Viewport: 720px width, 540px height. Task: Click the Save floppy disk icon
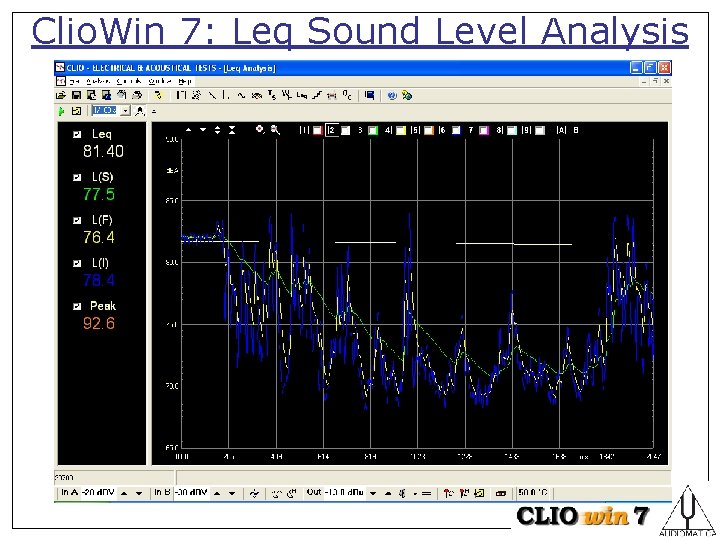[x=76, y=96]
